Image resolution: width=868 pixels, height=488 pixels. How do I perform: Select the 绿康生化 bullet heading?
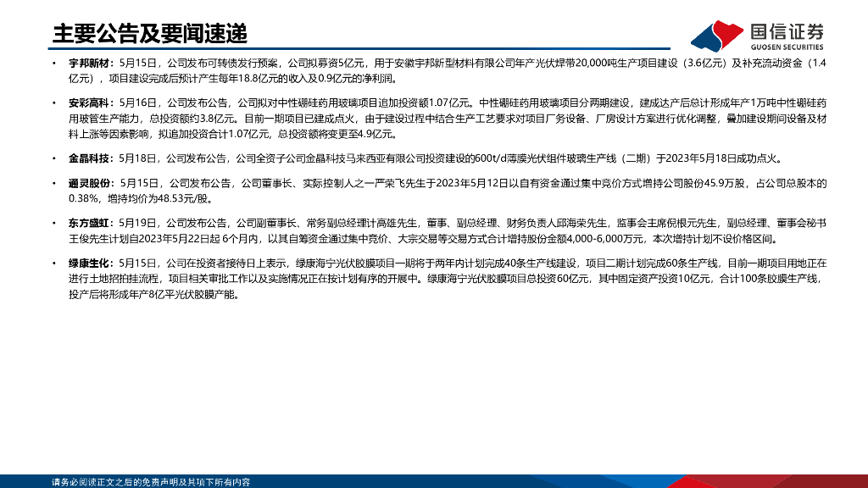88,263
